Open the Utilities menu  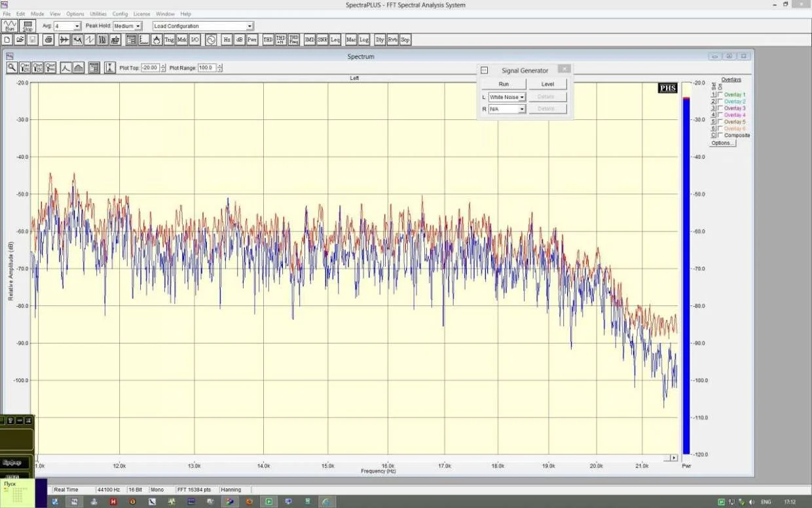[98, 14]
